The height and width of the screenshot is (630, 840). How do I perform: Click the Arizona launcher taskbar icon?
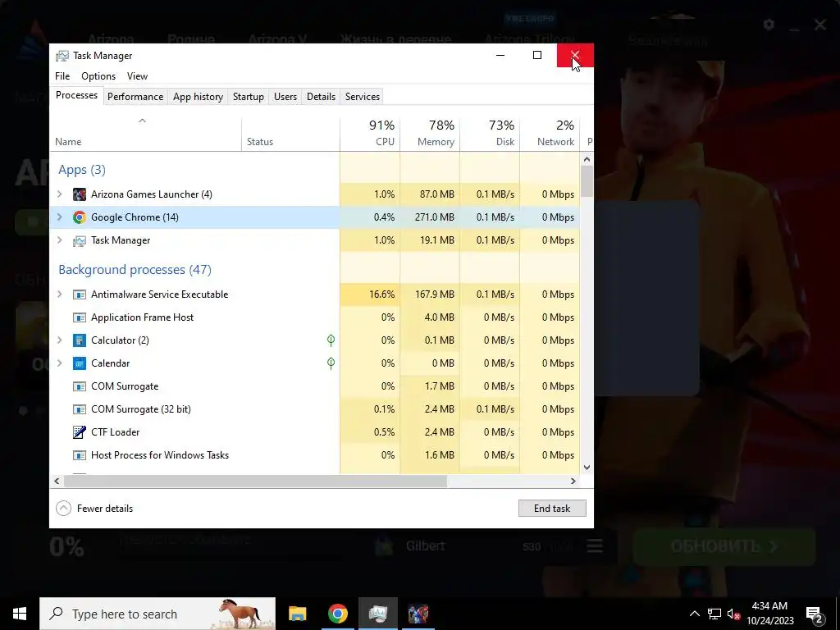click(x=418, y=614)
